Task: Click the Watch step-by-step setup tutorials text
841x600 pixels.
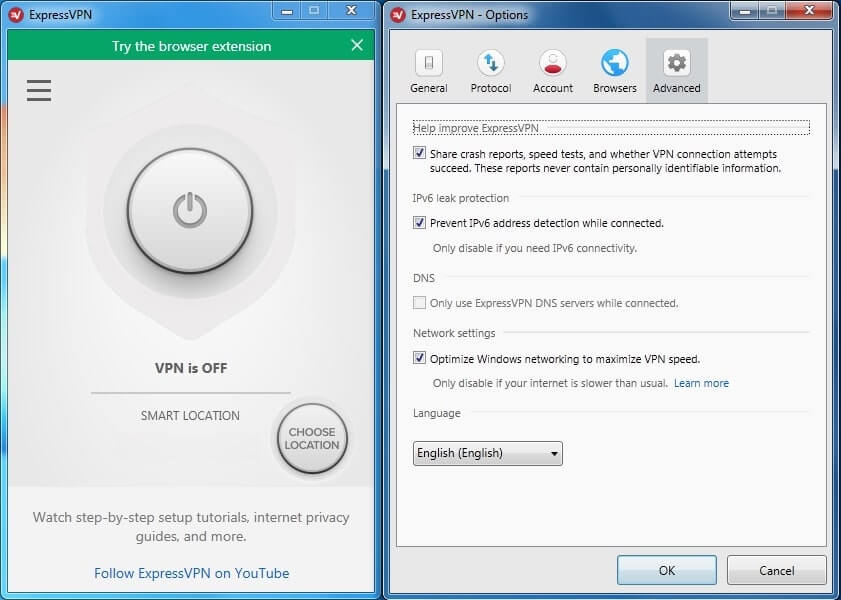Action: (191, 527)
